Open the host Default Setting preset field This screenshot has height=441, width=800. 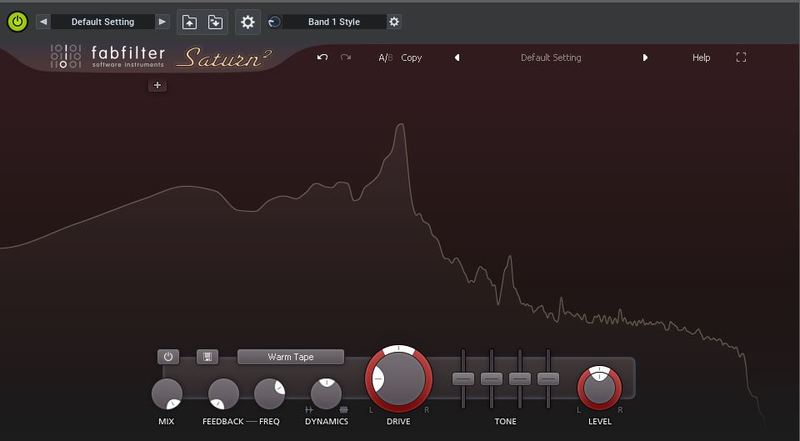[x=103, y=22]
